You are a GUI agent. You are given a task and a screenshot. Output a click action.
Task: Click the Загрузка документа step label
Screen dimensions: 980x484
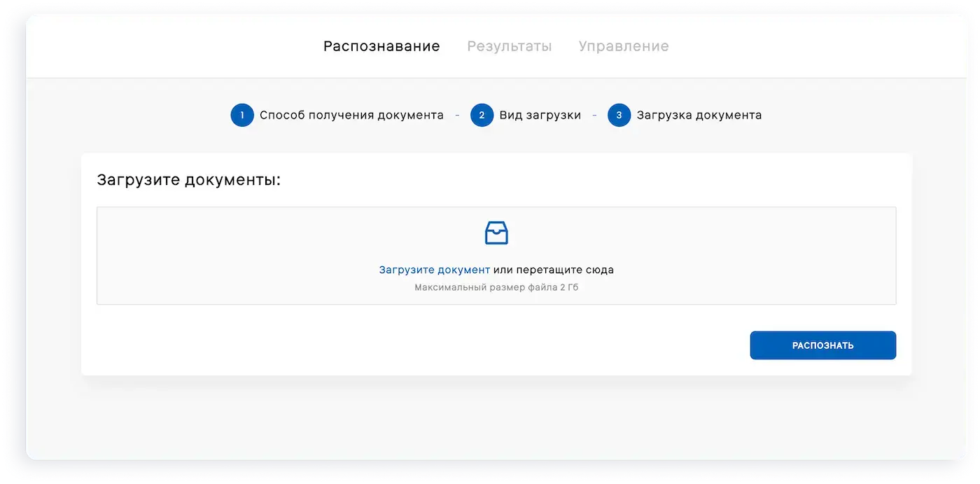[699, 115]
